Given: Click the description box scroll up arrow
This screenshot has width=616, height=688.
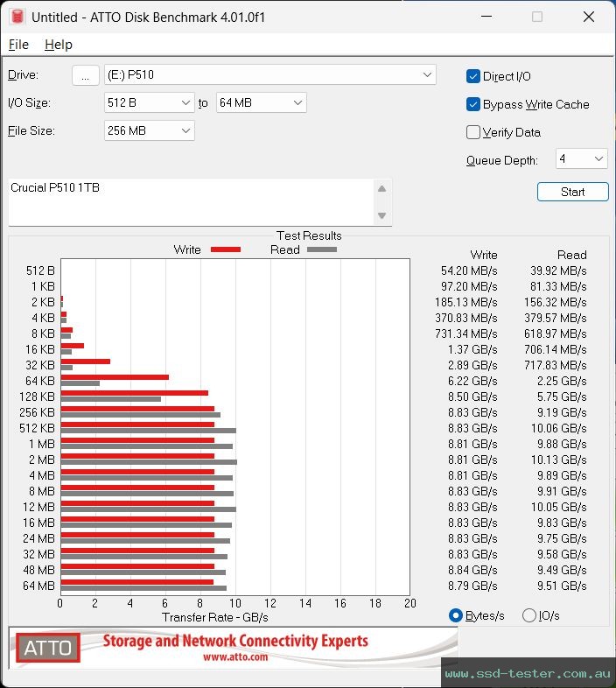Looking at the screenshot, I should [x=381, y=189].
